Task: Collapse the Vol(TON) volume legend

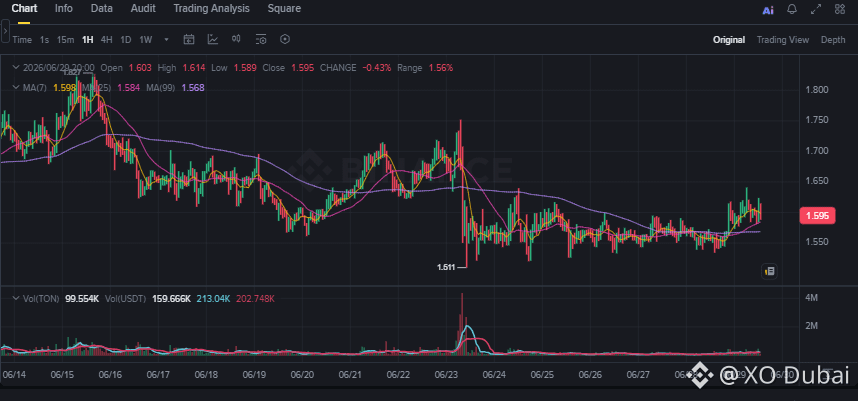Action: tap(16, 298)
